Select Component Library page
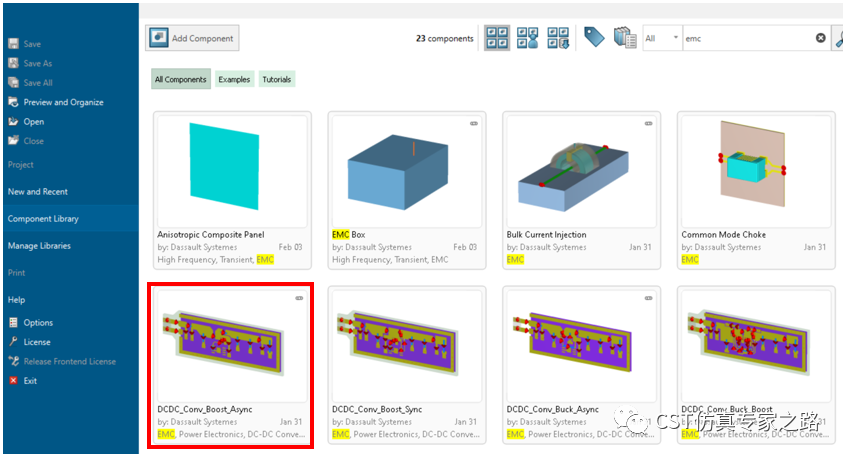Image resolution: width=847 pixels, height=459 pixels. [x=71, y=219]
